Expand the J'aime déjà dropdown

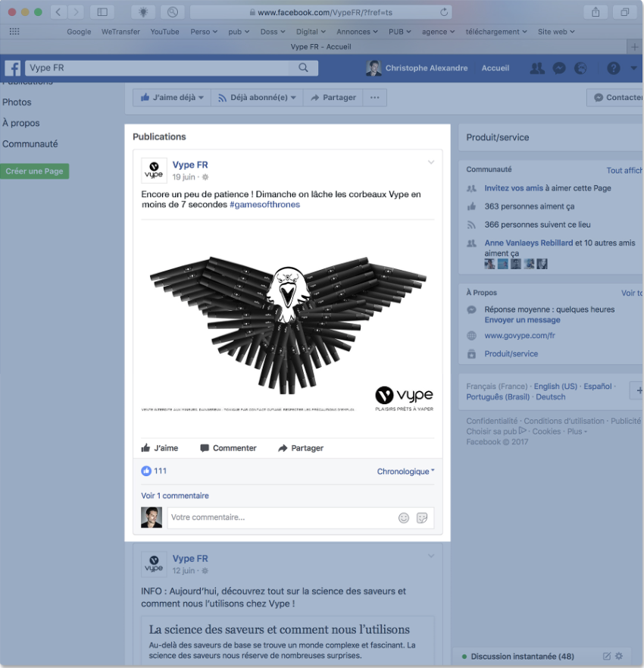point(172,98)
